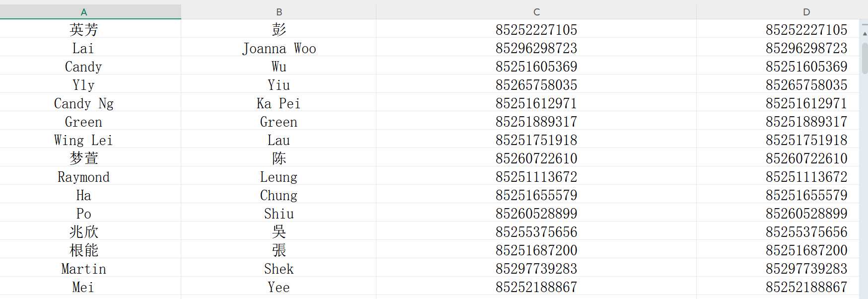Viewport: 868px width, 299px height.
Task: Select column D cell 85296298723
Action: tap(778, 48)
